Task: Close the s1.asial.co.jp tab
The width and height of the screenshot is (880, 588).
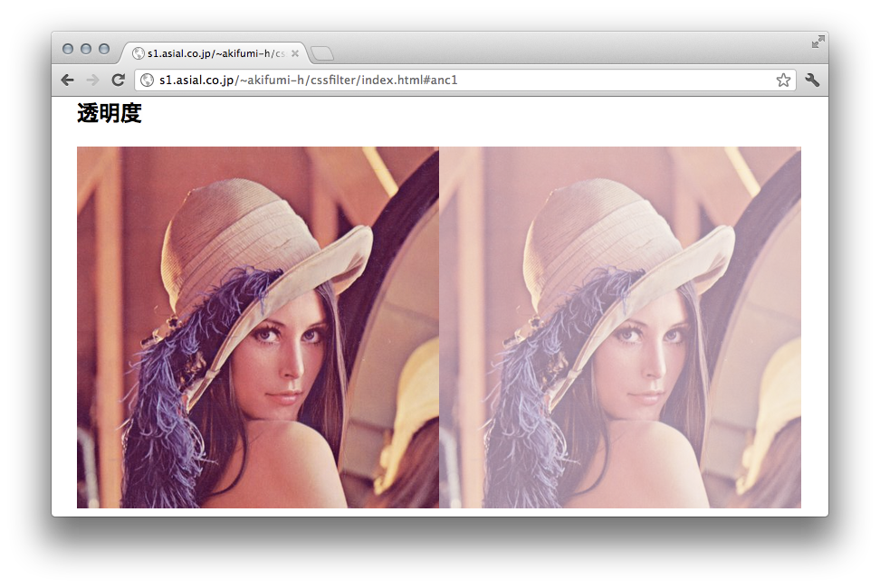Action: [295, 53]
